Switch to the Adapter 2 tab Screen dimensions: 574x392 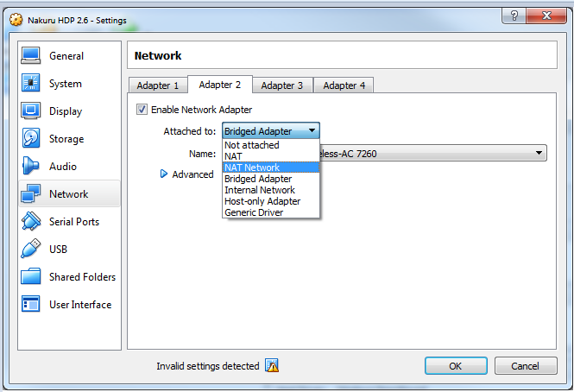(220, 85)
